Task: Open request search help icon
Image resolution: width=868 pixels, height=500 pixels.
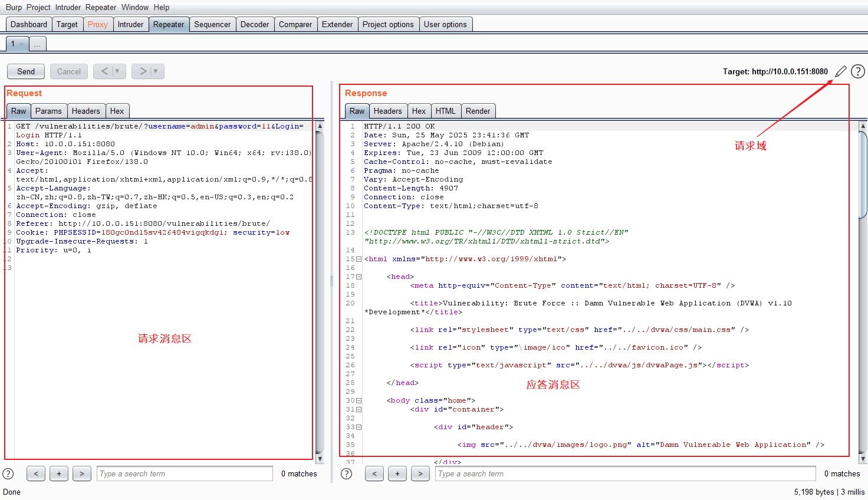Action: click(8, 473)
